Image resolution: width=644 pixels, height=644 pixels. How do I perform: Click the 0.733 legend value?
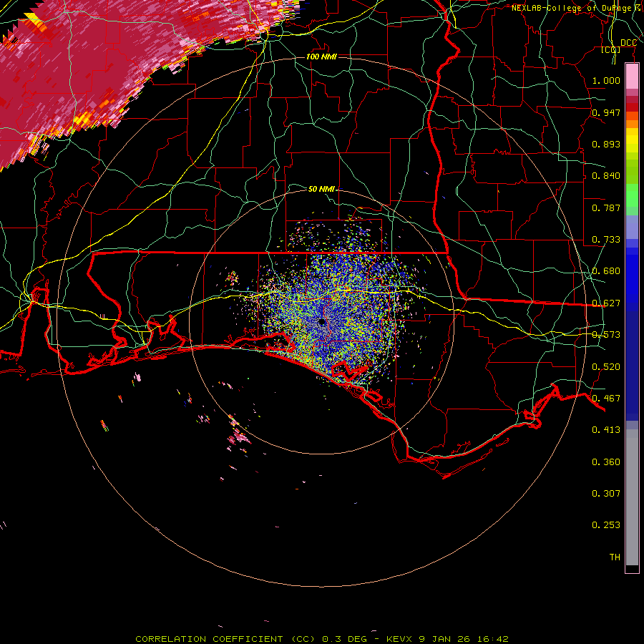click(606, 240)
